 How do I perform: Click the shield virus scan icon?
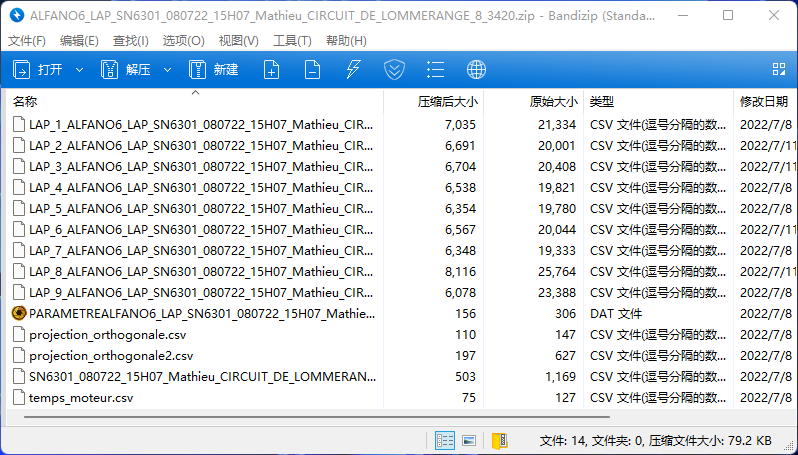pos(394,70)
